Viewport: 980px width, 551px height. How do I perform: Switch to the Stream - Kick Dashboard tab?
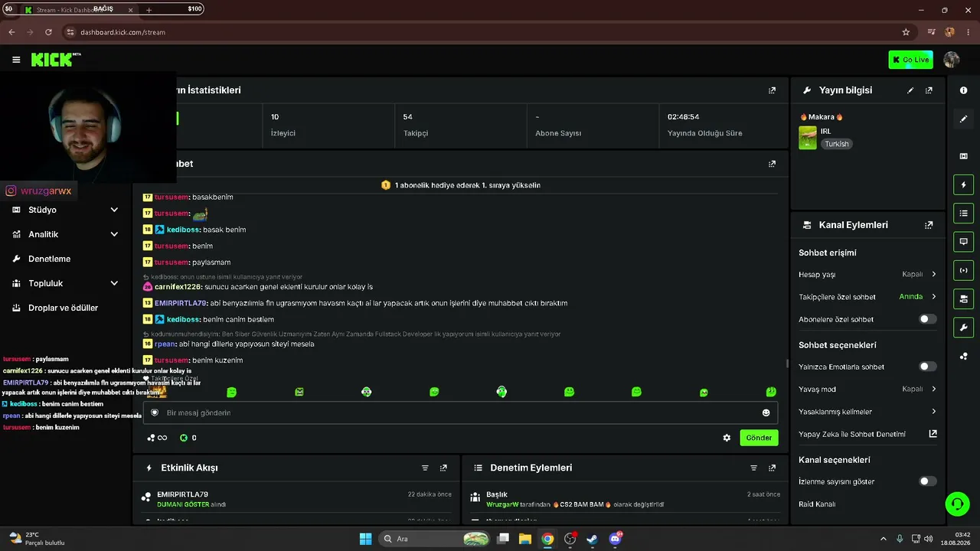point(78,10)
